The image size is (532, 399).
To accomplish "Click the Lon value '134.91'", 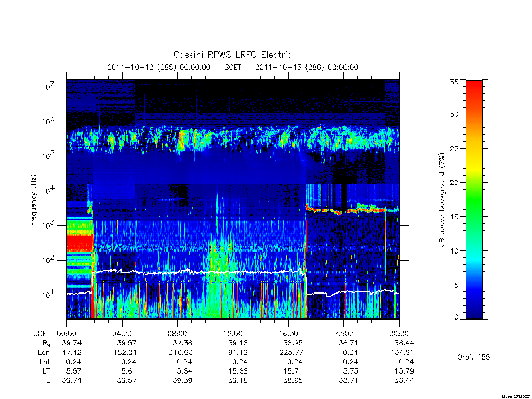I will (x=403, y=353).
